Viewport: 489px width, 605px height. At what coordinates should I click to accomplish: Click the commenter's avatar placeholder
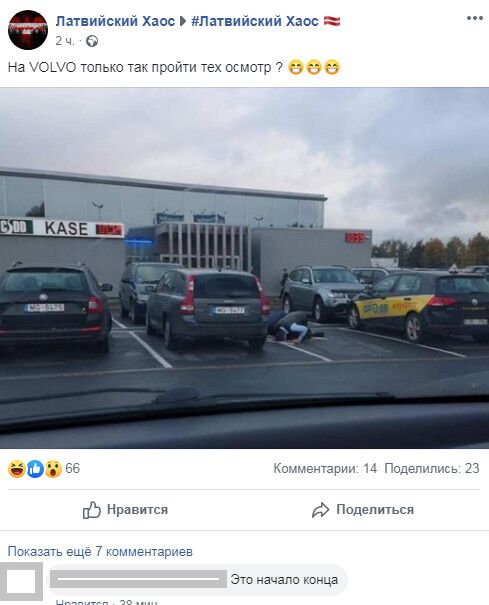point(21,582)
